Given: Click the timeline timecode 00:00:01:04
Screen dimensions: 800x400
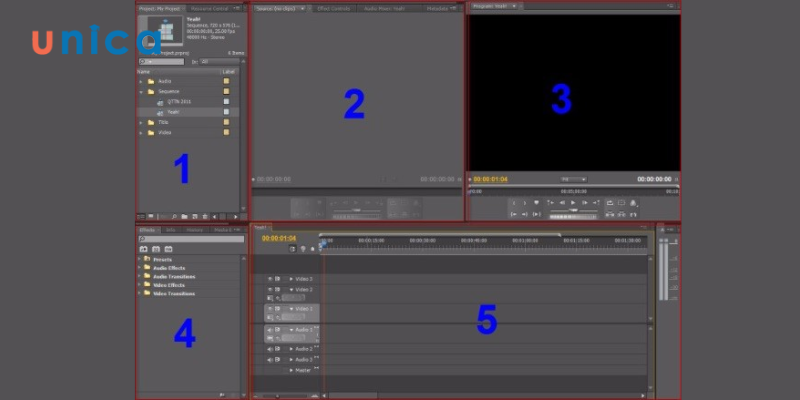Looking at the screenshot, I should point(279,238).
